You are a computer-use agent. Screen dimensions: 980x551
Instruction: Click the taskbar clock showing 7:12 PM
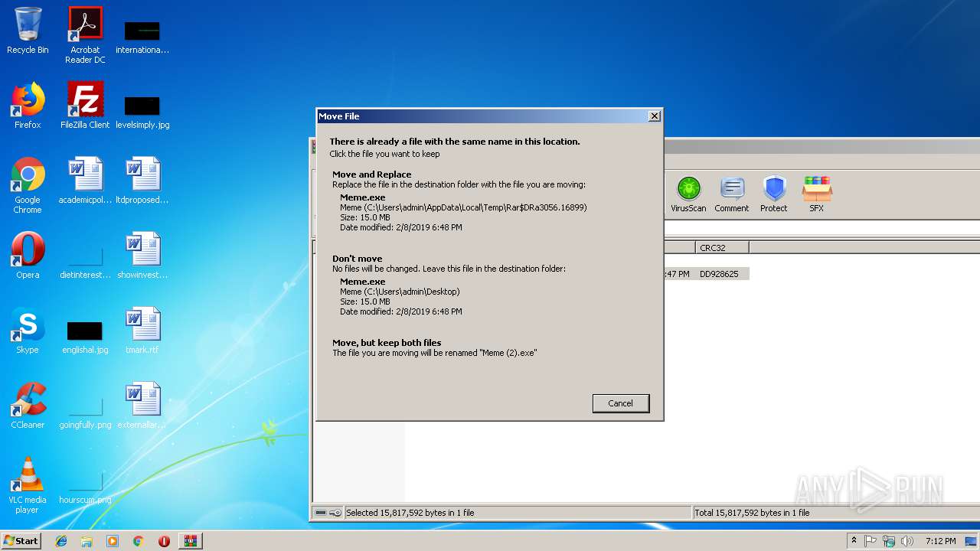[x=940, y=541]
